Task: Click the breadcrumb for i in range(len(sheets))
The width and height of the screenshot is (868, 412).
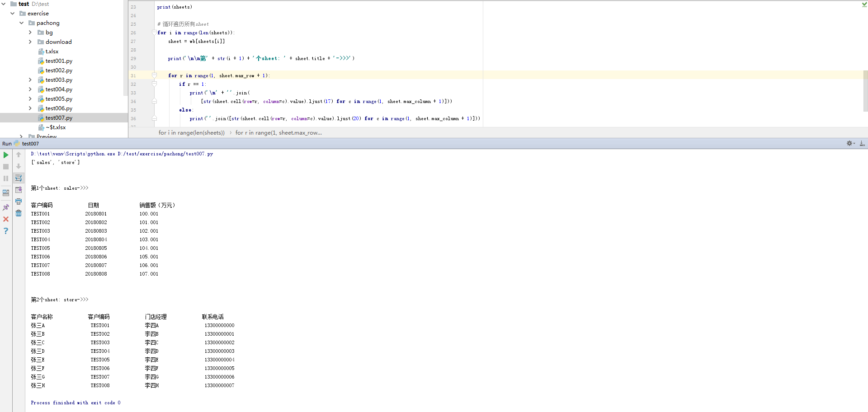Action: (191, 132)
